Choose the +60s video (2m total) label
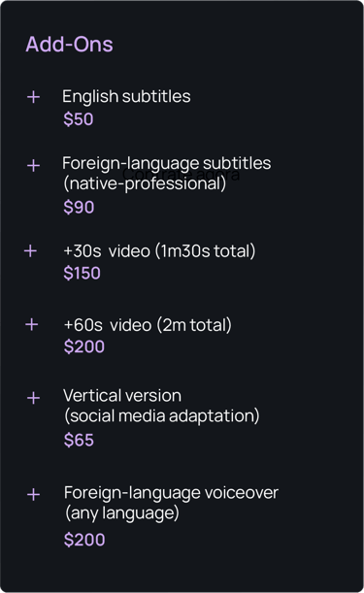 point(148,325)
